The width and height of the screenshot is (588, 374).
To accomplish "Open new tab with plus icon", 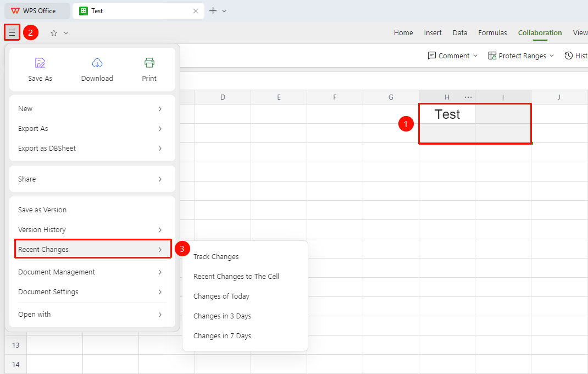I will coord(213,11).
